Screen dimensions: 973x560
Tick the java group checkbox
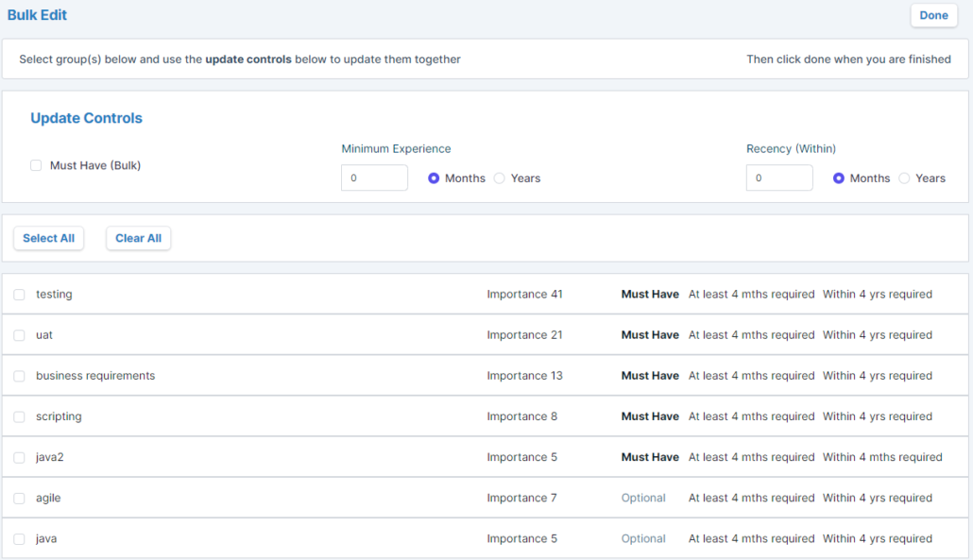[19, 539]
